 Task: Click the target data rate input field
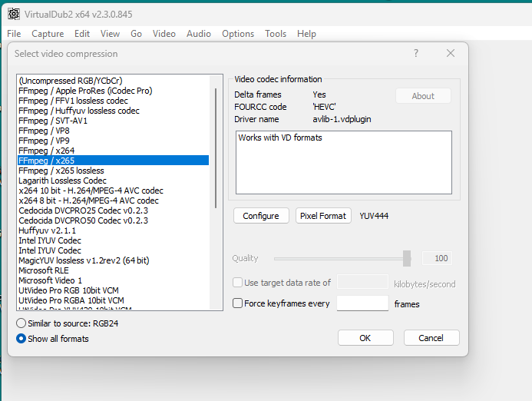coord(362,282)
